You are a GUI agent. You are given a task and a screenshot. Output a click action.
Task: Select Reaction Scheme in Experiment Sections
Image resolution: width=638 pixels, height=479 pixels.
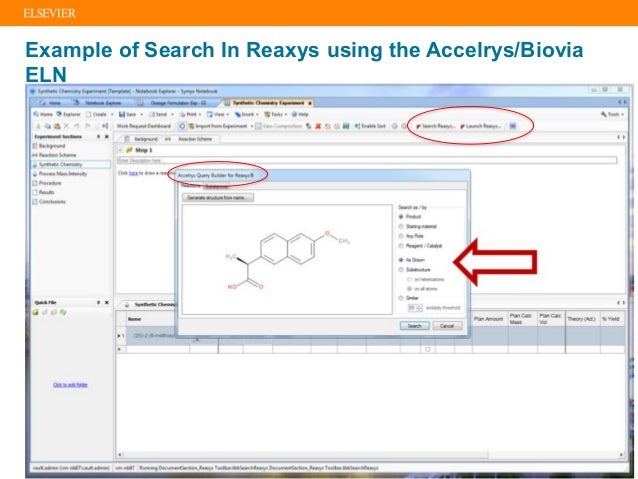coord(54,155)
